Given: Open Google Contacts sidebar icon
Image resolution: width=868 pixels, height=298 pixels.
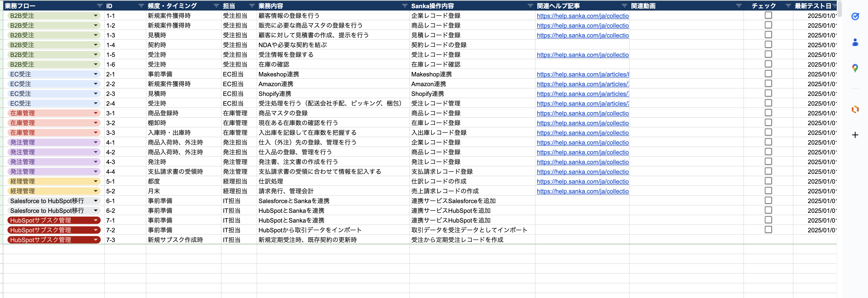Looking at the screenshot, I should (x=855, y=42).
